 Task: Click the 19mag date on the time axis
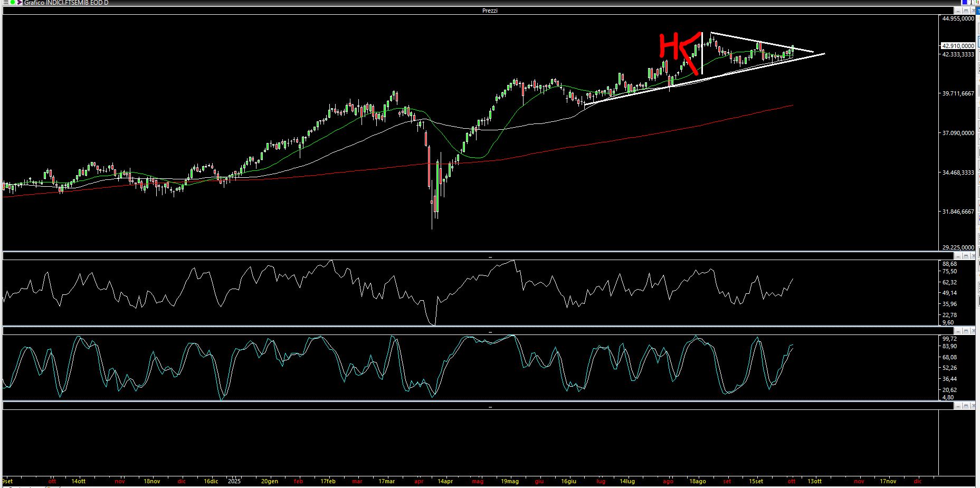point(510,481)
